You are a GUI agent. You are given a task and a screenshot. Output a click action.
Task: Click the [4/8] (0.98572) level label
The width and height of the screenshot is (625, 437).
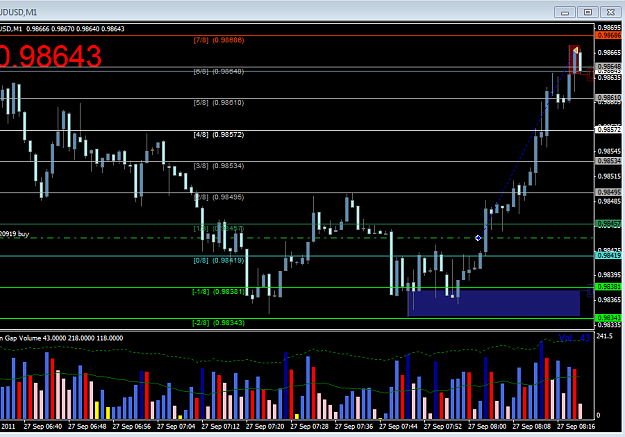(219, 135)
